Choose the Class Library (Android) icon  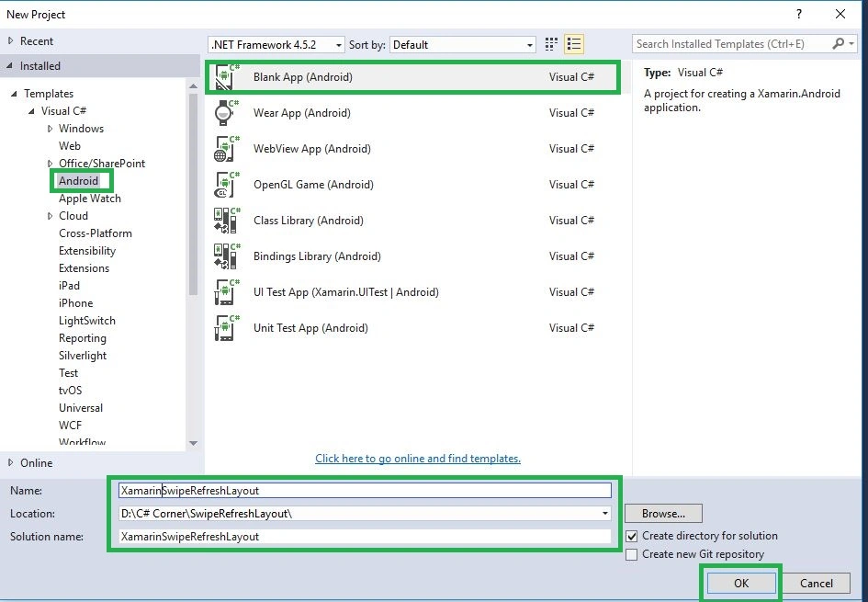click(226, 221)
